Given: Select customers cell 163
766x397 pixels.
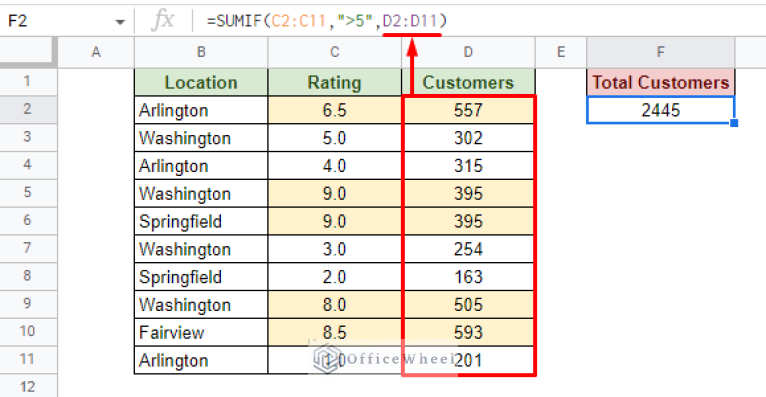Looking at the screenshot, I should pos(468,277).
